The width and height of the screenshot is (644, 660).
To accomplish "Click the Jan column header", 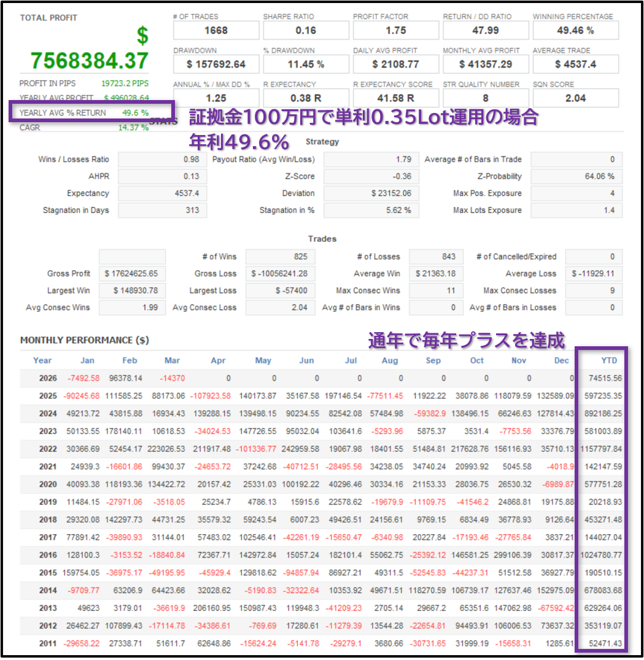I will 87,361.
